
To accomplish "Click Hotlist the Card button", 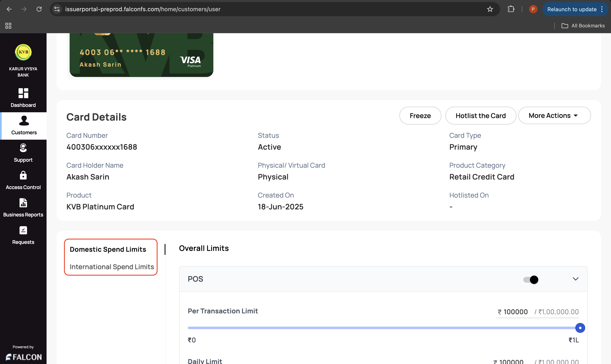I will (x=480, y=116).
